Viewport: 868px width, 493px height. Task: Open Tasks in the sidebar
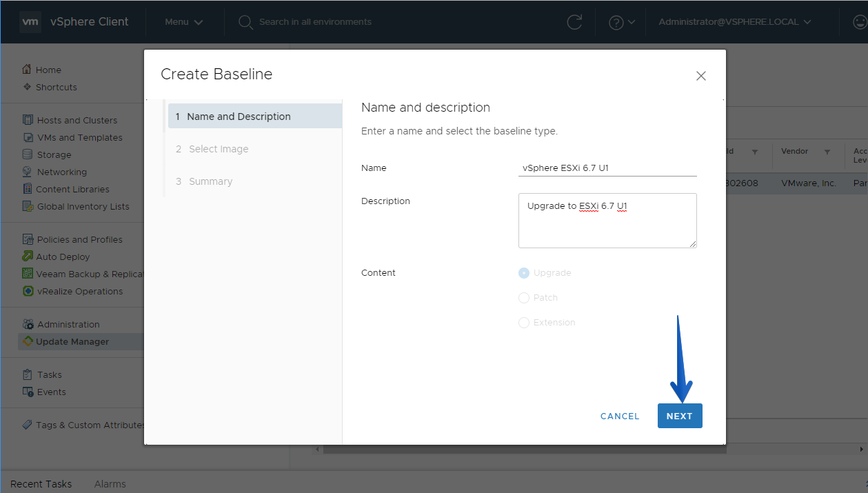pyautogui.click(x=50, y=374)
